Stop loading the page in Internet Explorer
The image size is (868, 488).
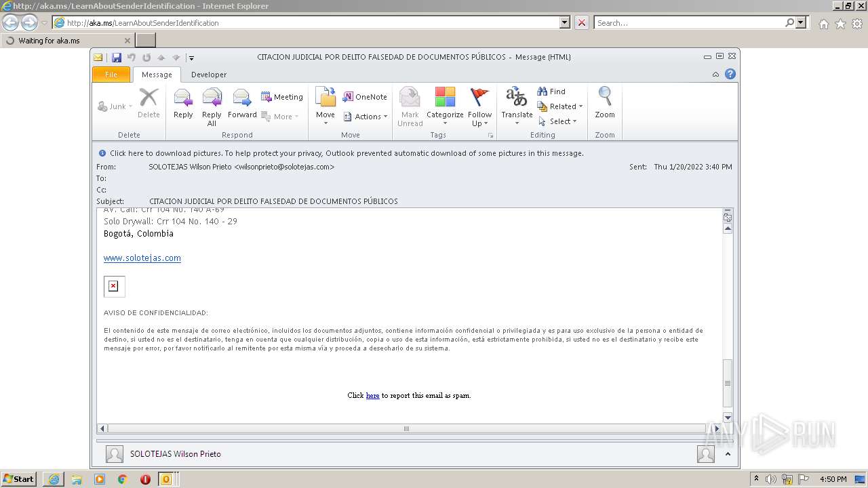[x=581, y=22]
